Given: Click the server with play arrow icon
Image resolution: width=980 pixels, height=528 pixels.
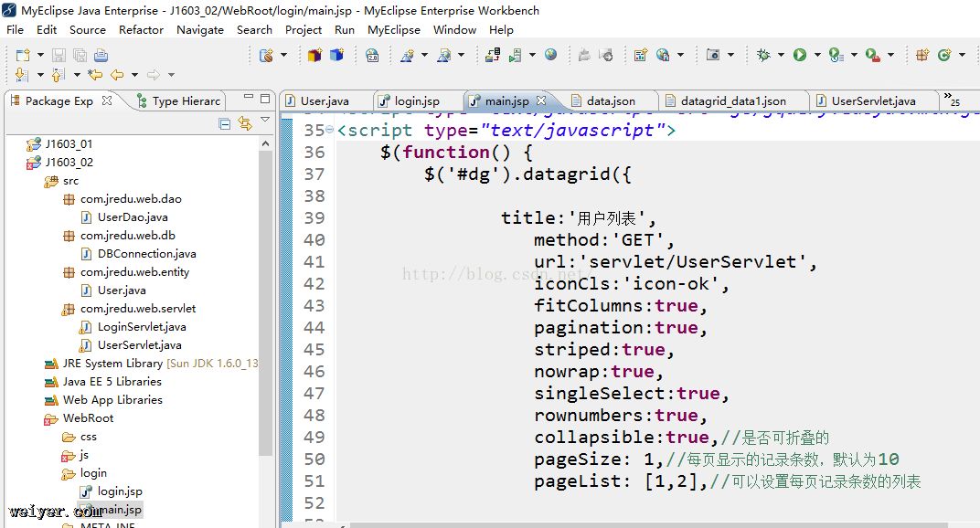Looking at the screenshot, I should pyautogui.click(x=515, y=55).
